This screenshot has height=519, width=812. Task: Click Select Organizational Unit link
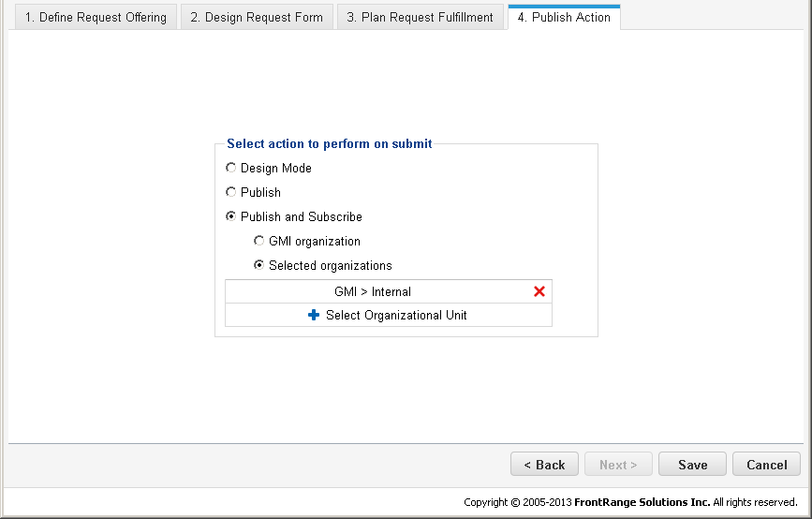(396, 315)
